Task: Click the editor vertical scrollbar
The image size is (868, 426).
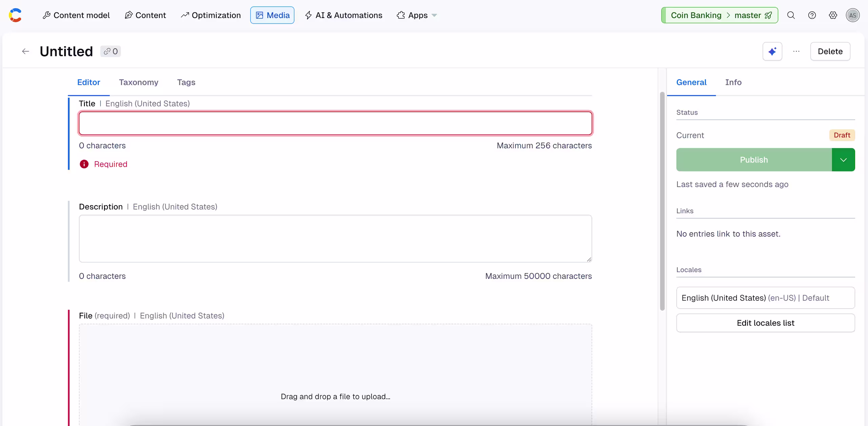Action: pos(662,201)
